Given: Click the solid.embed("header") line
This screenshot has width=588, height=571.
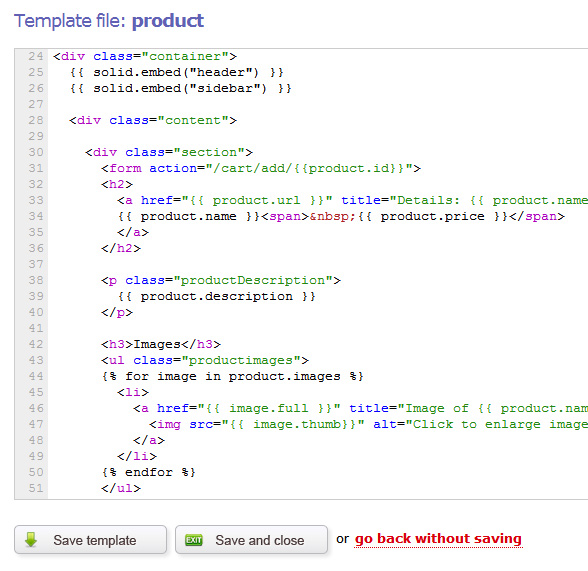Looking at the screenshot, I should coord(177,72).
